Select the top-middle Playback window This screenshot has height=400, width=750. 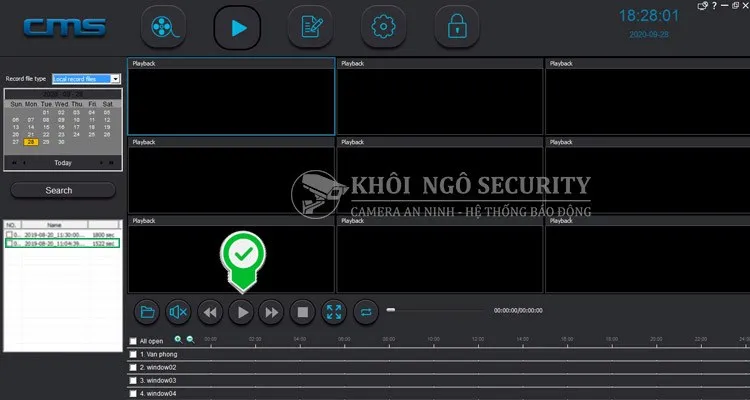(x=440, y=97)
